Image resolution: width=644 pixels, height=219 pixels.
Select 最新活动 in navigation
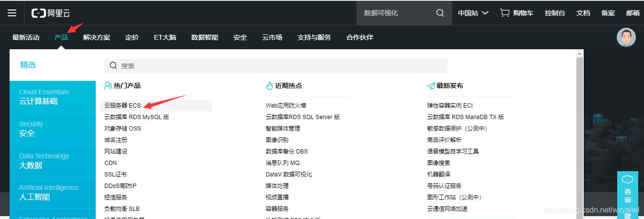coord(26,37)
